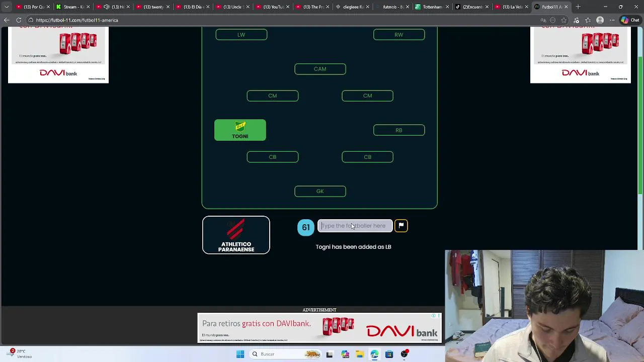Click the ADVERTISEMENT label text

tap(319, 310)
